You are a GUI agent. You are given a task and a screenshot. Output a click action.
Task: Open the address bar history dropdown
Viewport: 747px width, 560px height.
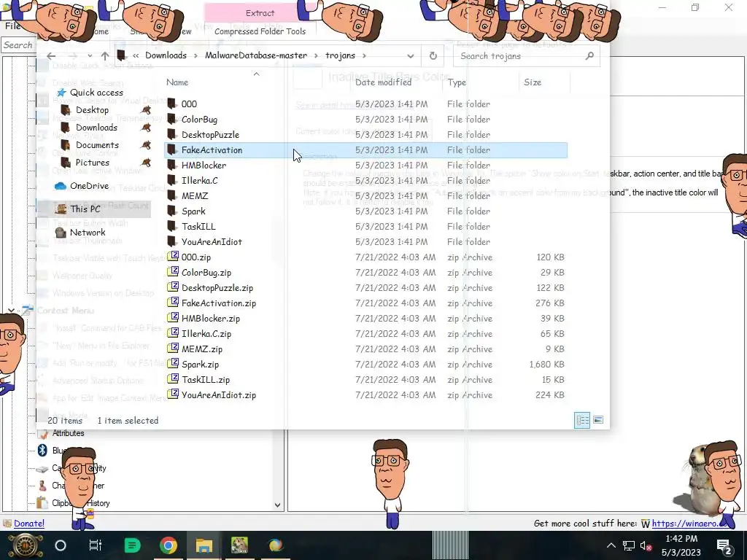pyautogui.click(x=410, y=55)
